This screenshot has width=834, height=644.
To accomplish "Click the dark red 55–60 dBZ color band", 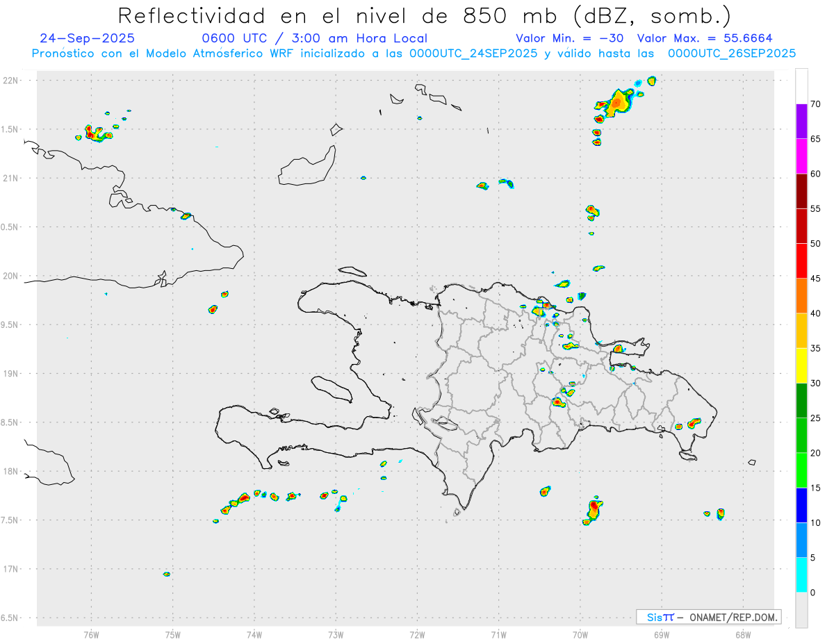I will [801, 191].
